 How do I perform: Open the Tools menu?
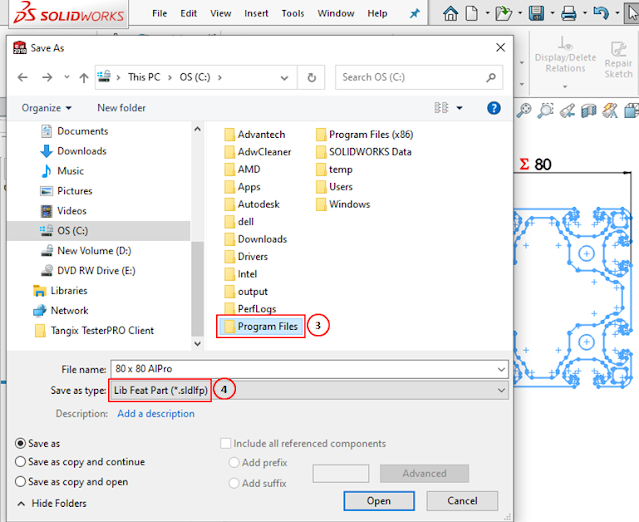(293, 13)
